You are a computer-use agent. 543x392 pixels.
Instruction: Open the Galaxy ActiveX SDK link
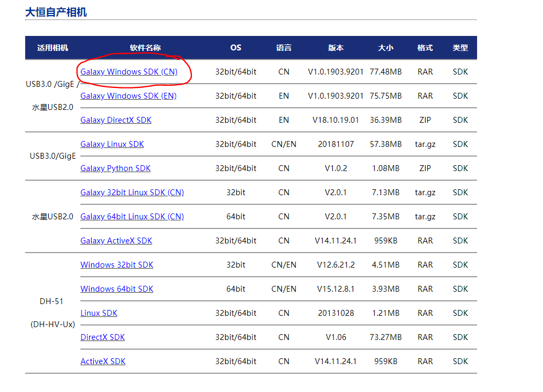click(x=116, y=241)
